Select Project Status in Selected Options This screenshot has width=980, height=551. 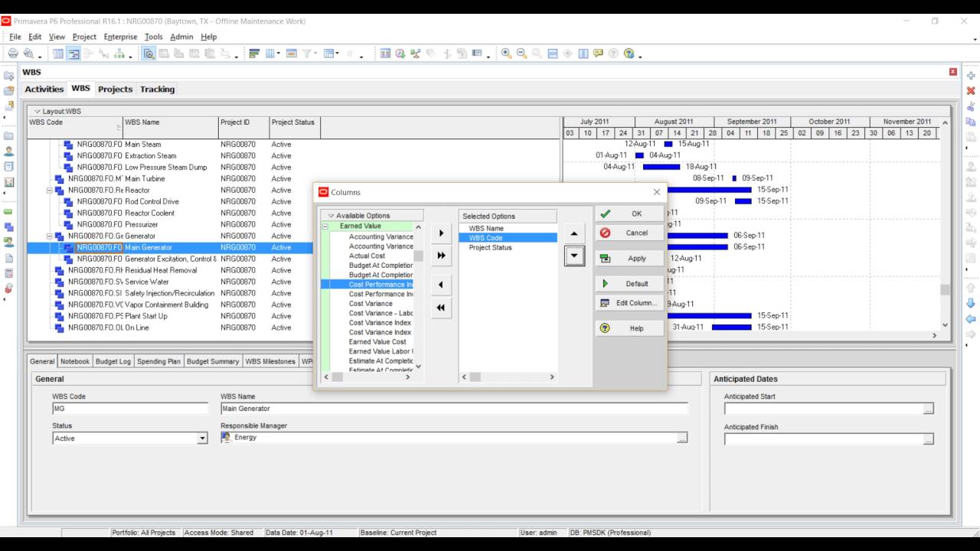pos(490,248)
